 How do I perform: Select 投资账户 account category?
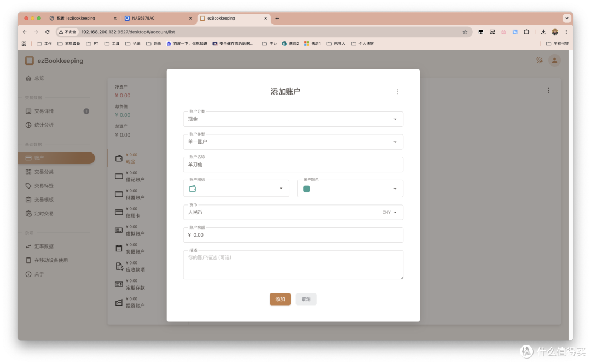(135, 306)
